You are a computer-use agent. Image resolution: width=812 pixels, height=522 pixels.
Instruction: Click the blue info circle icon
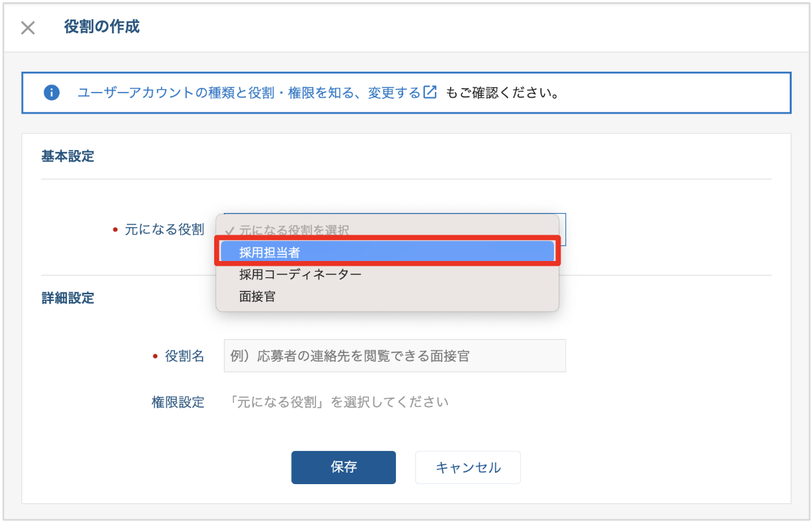pyautogui.click(x=51, y=93)
